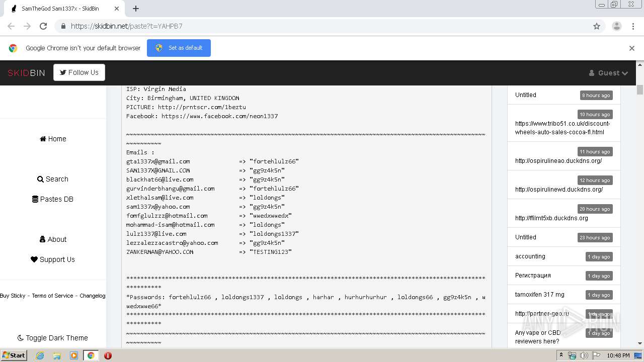Click volume speaker tray icon
The width and height of the screenshot is (644, 362).
(x=584, y=355)
